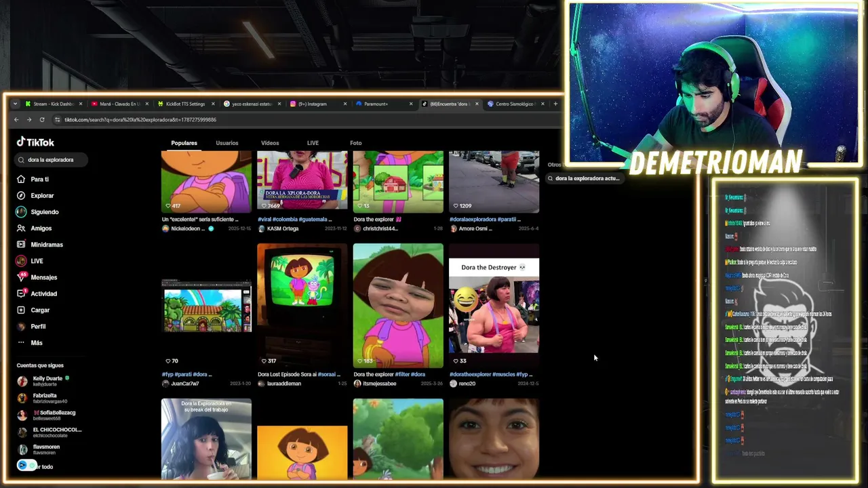Image resolution: width=868 pixels, height=488 pixels.
Task: Open the 'Dora la Exploradora en su break' video
Action: (206, 439)
